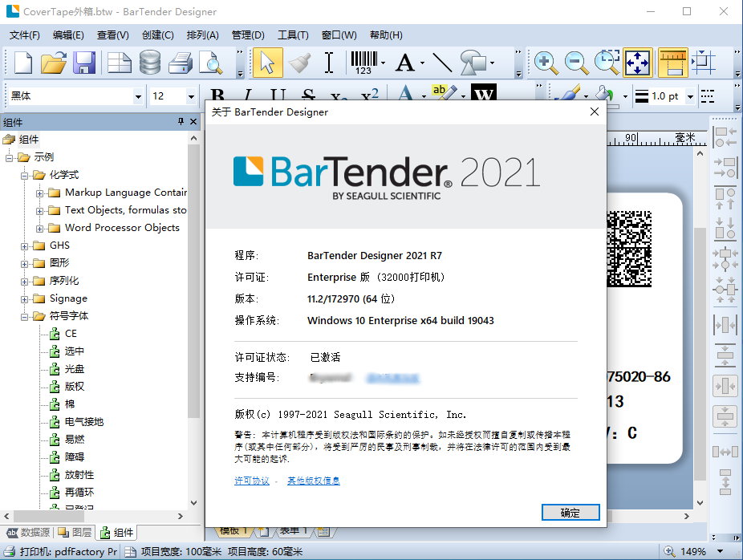Screen dimensions: 743x560
Task: Switch to the 图层 tab
Action: (75, 532)
